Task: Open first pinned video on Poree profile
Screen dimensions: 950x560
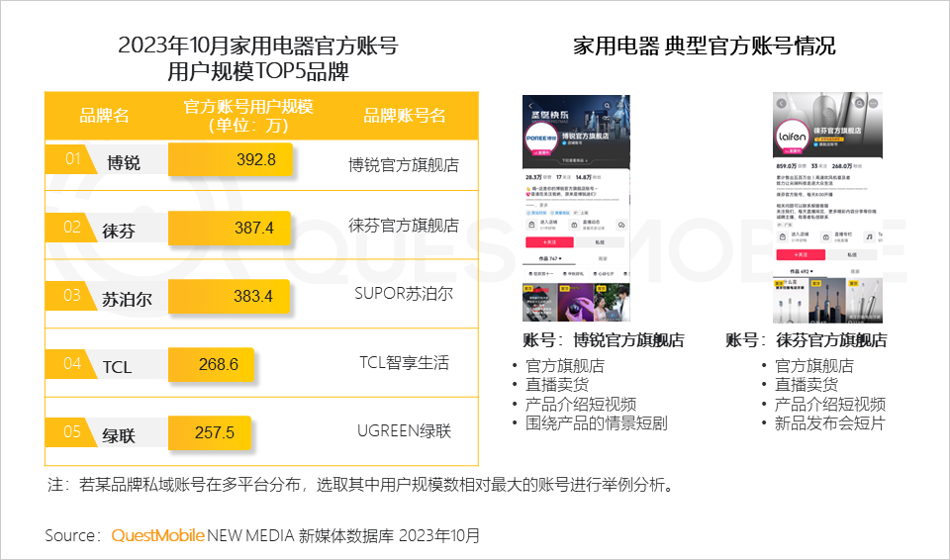Action: click(x=540, y=302)
